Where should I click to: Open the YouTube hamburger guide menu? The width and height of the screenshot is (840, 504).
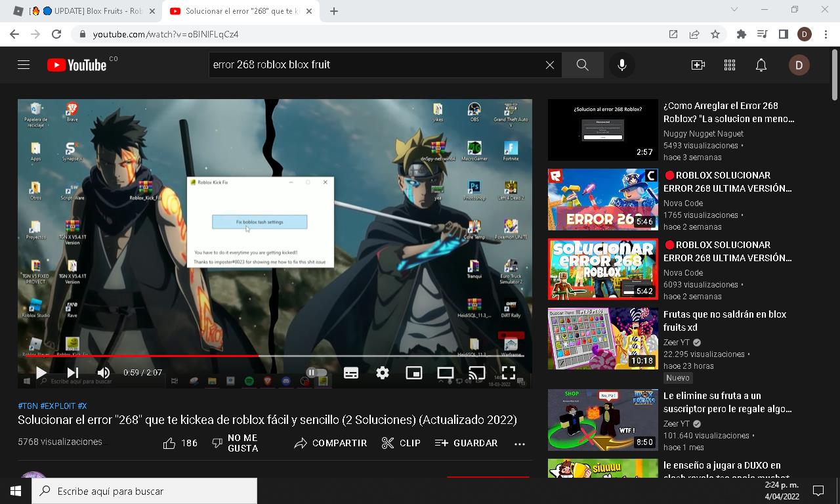pyautogui.click(x=24, y=65)
